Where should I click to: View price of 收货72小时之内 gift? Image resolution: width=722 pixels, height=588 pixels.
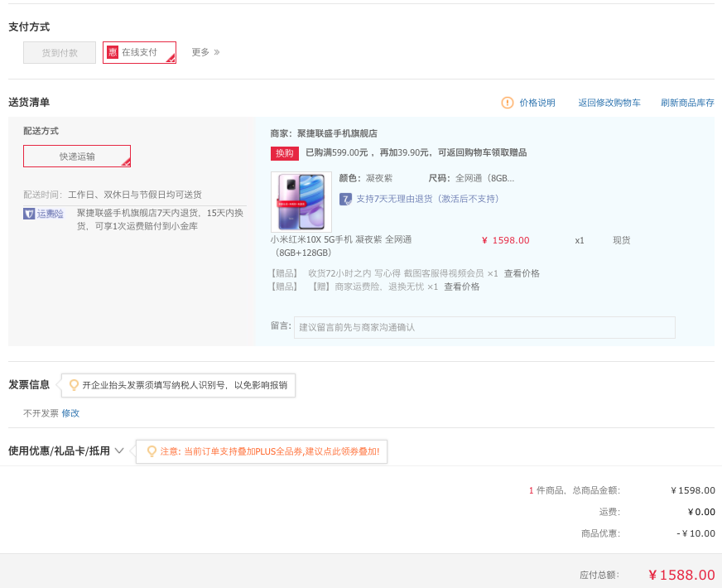(x=522, y=273)
